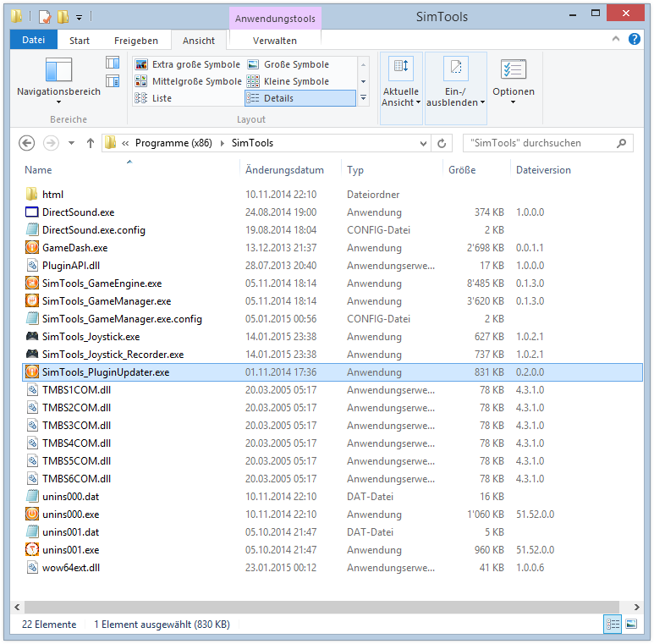Choose Große Symbole layout
Screen dimensions: 654x644
pos(289,64)
